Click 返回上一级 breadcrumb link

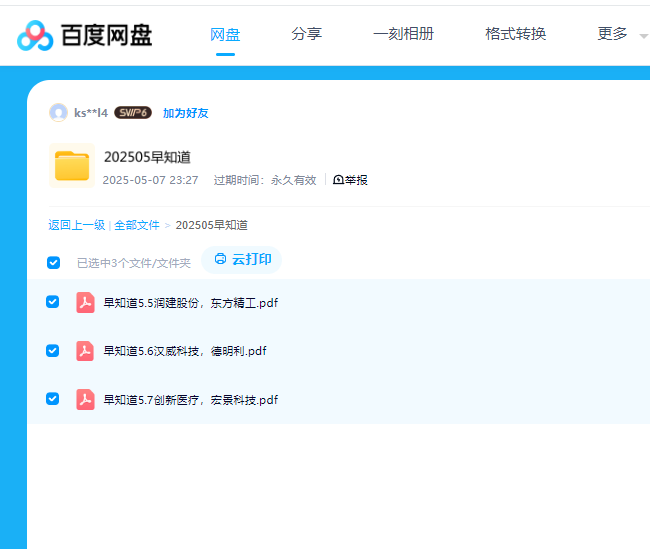click(x=77, y=225)
